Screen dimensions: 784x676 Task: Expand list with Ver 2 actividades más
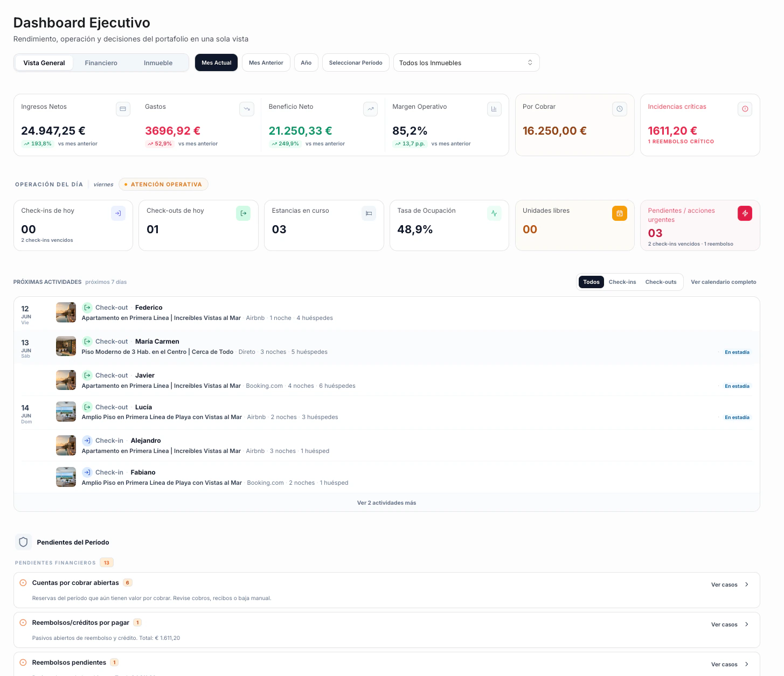(386, 503)
